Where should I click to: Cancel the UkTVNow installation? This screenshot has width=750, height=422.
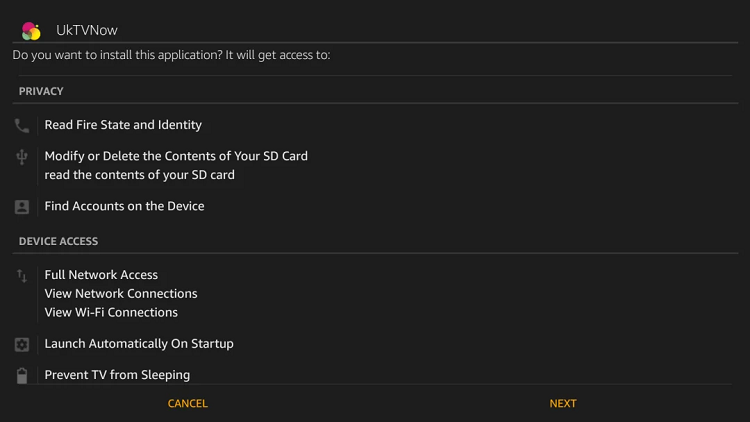188,403
